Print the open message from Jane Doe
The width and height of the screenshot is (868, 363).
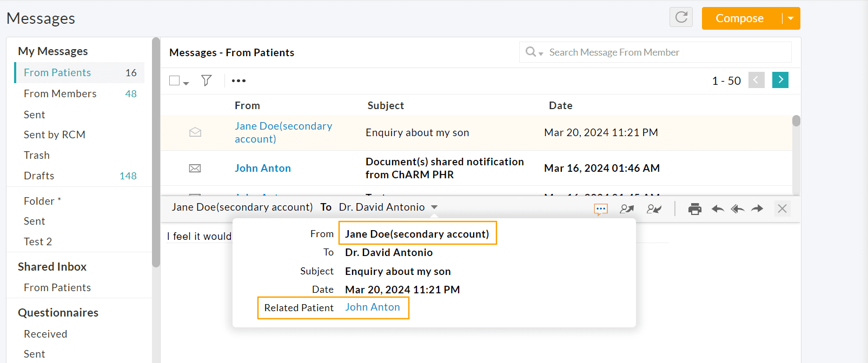695,208
